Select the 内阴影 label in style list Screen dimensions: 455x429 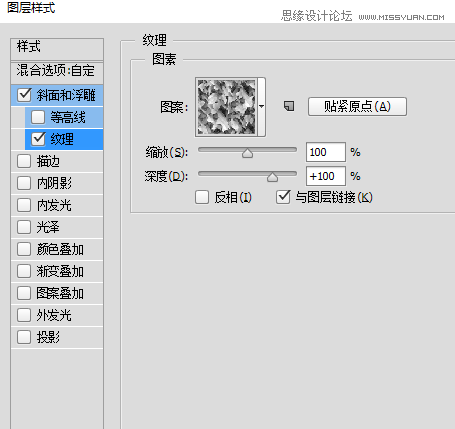click(x=54, y=183)
